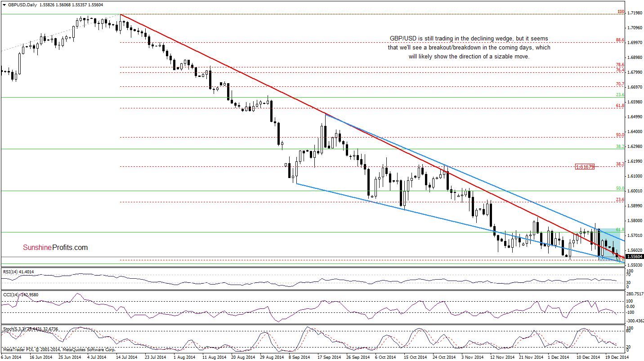Click the 1.60010 price axis label

634,191
